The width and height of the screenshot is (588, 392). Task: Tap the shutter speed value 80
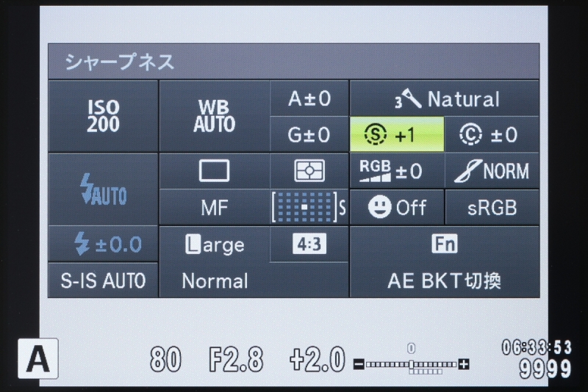(165, 359)
